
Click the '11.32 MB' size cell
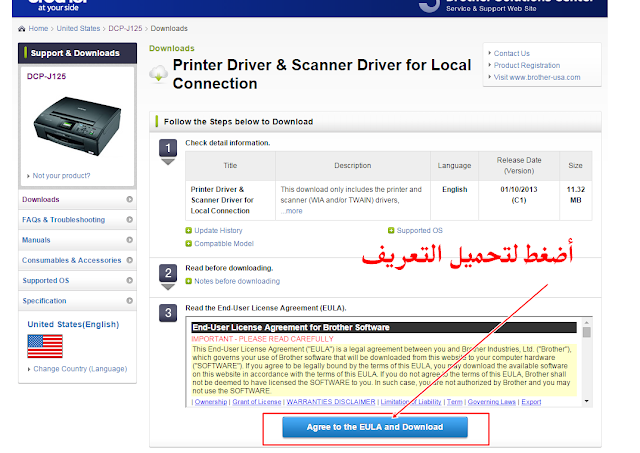576,200
